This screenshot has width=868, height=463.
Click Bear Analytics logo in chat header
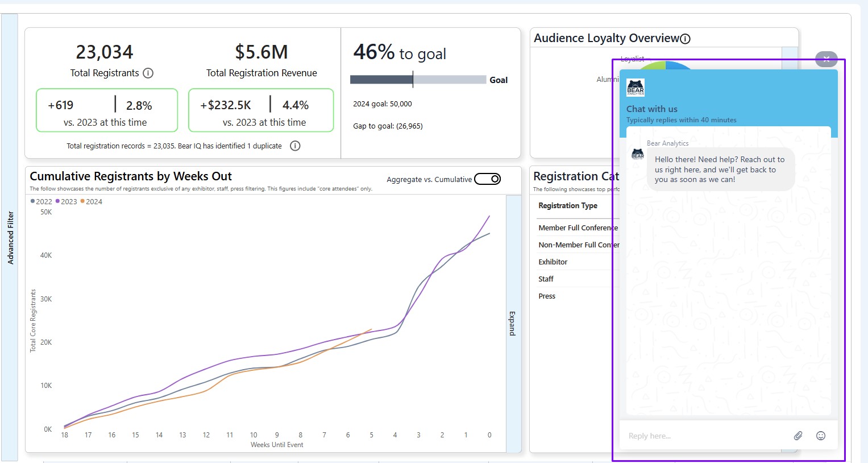click(x=636, y=88)
